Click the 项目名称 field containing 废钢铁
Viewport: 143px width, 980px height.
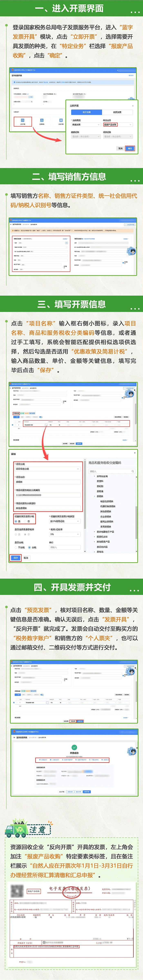pyautogui.click(x=48, y=482)
